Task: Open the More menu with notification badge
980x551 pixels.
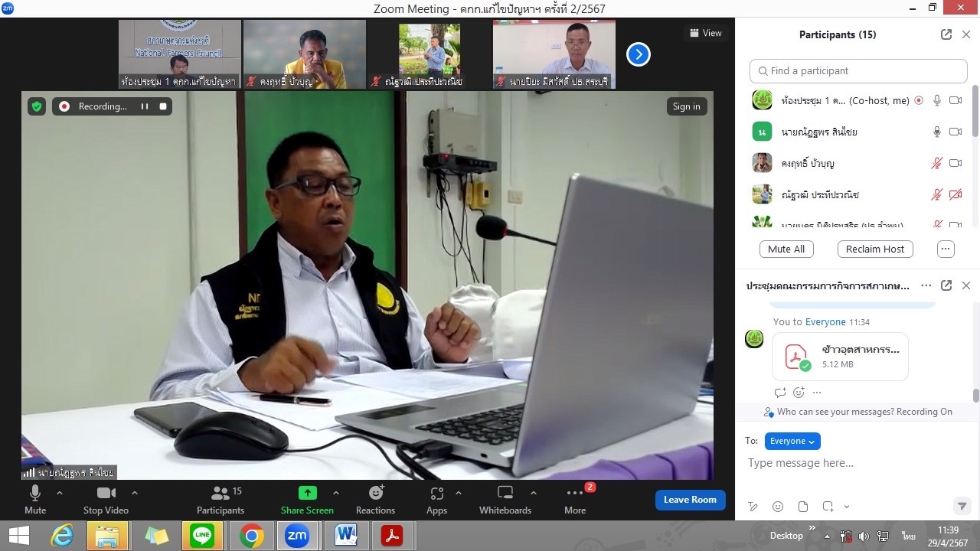Action: [575, 499]
